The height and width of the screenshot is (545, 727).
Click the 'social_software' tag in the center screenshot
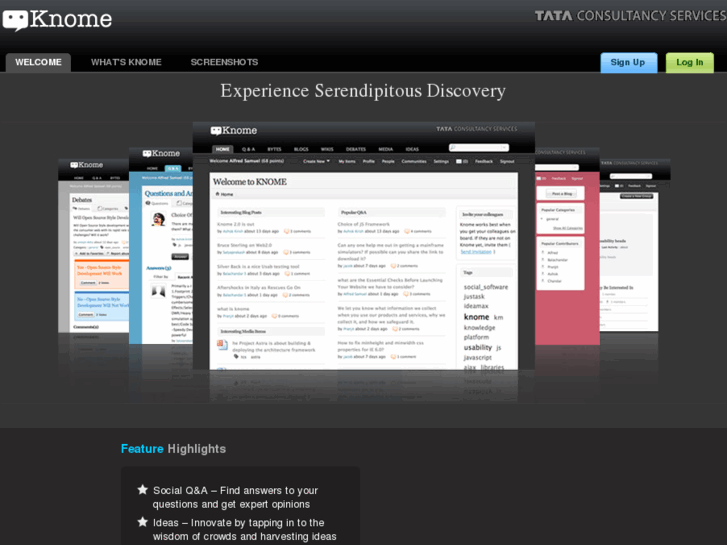(x=486, y=287)
